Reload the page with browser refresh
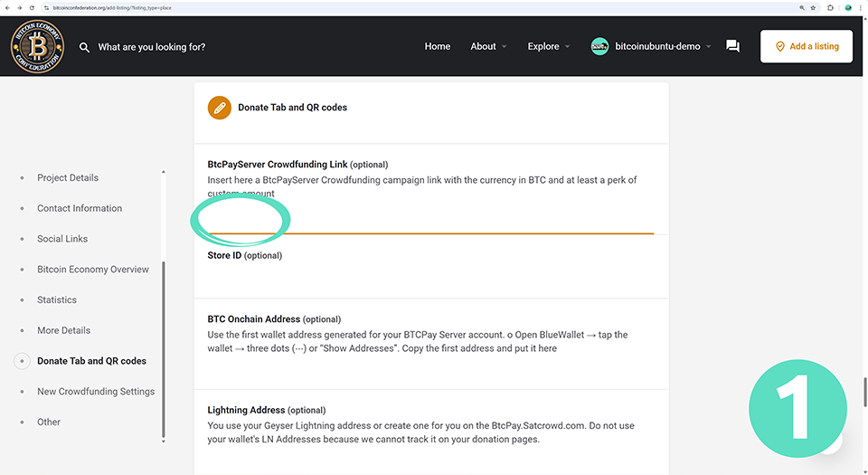Viewport: 868px width, 475px height. [33, 7]
